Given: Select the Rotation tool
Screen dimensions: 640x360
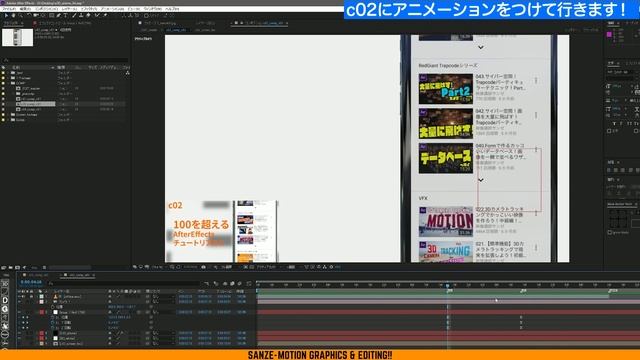Looking at the screenshot, I should [30, 16].
